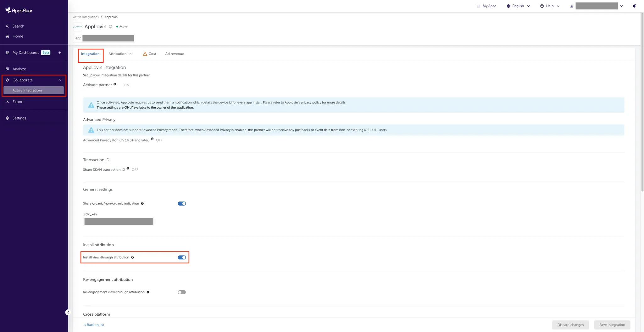Click Discard changes button
644x332 pixels.
pos(570,325)
